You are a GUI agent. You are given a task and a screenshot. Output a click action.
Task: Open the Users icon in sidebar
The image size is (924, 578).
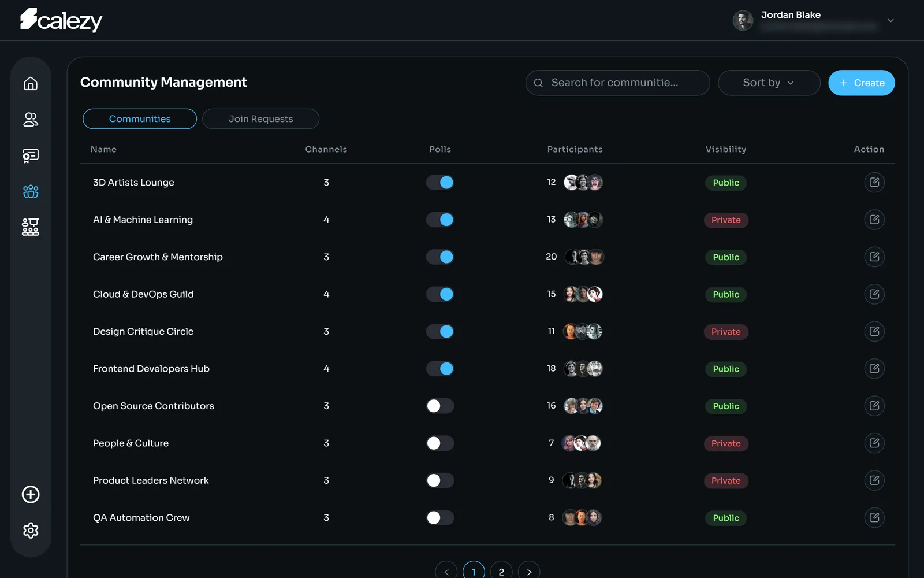click(x=31, y=120)
